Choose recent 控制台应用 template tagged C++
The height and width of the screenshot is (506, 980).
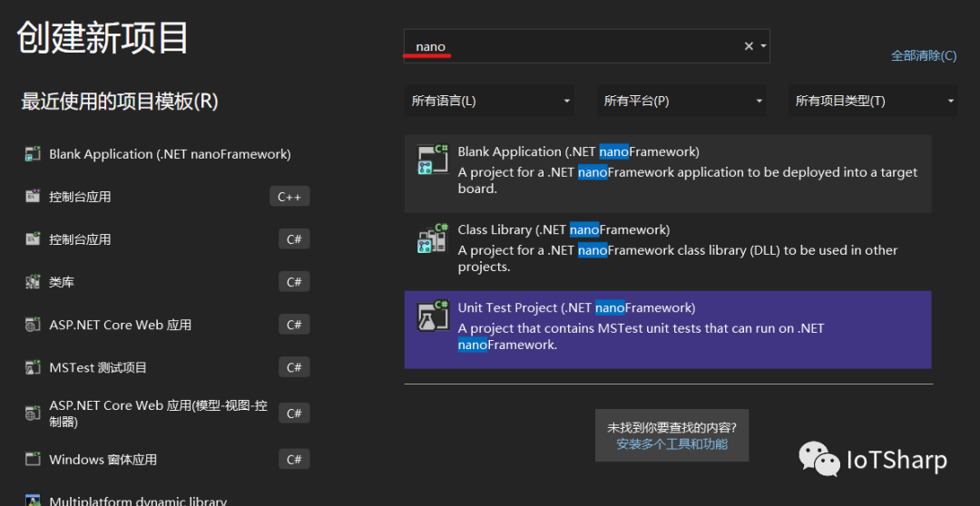pyautogui.click(x=168, y=197)
